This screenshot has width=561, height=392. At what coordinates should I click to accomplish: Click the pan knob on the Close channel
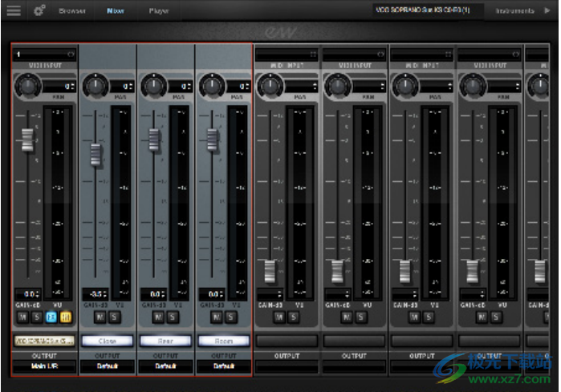pyautogui.click(x=96, y=86)
